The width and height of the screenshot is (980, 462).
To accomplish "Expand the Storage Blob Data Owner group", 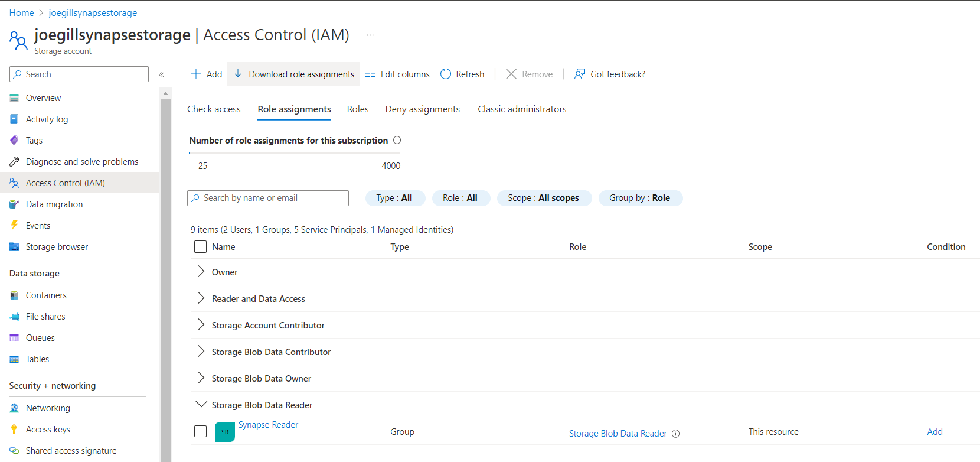I will (x=201, y=378).
